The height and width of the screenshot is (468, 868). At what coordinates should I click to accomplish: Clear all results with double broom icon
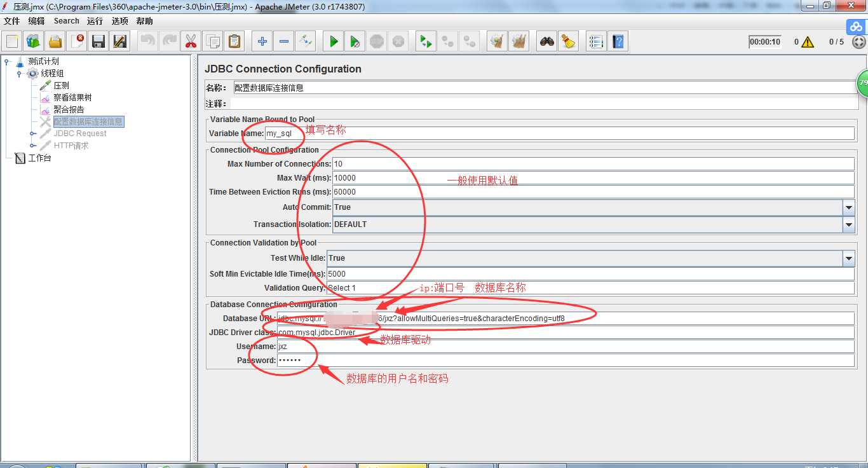(x=519, y=42)
